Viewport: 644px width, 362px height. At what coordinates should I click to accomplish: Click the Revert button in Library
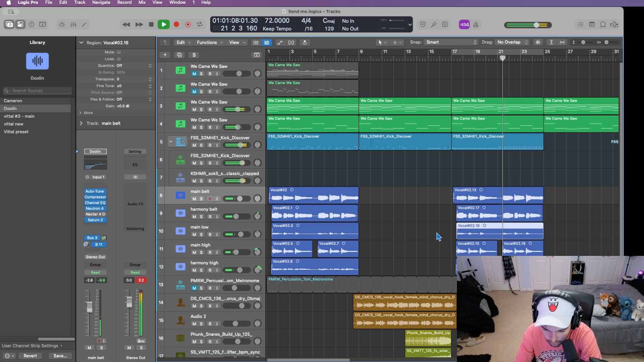point(30,356)
